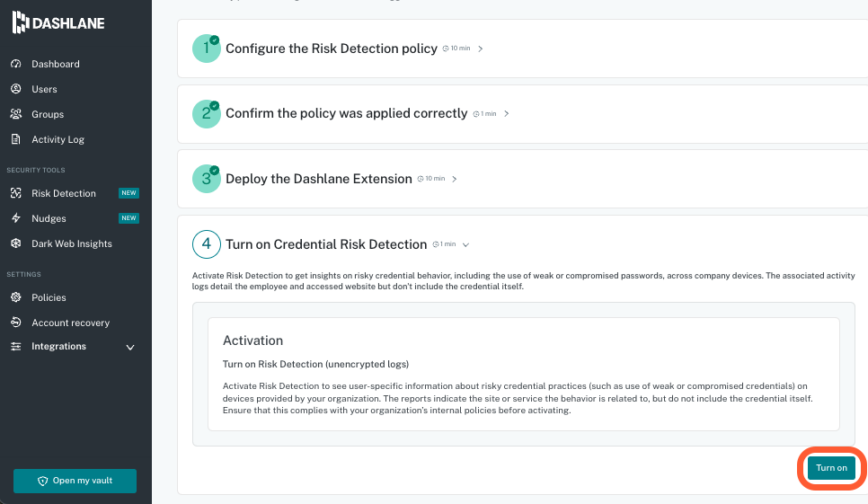
Task: Collapse Turn on Credential Risk Detection step
Action: (465, 244)
